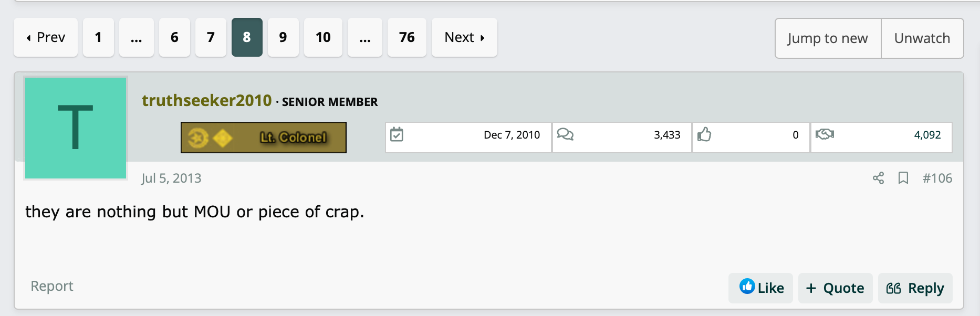Click the teal T avatar thumbnail
The height and width of the screenshot is (316, 980).
point(76,128)
